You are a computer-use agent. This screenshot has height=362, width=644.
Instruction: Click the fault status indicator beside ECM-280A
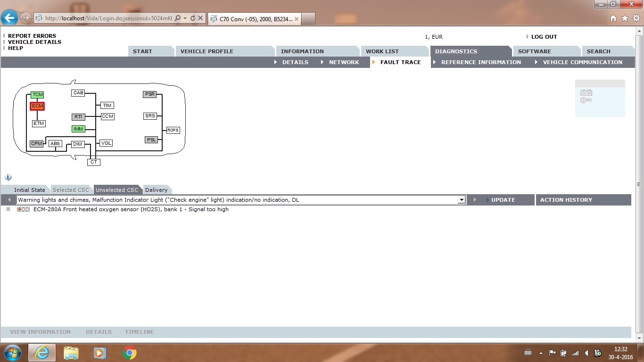click(23, 209)
